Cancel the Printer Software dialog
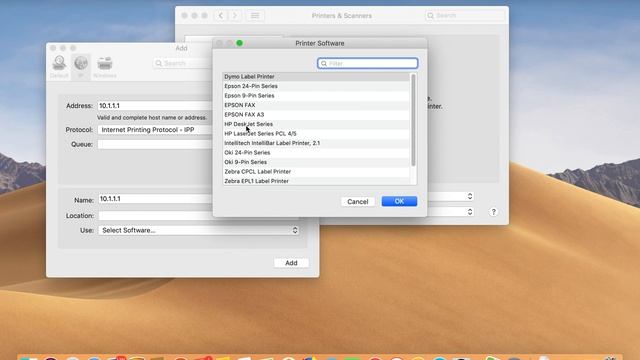640x360 pixels. [x=358, y=202]
